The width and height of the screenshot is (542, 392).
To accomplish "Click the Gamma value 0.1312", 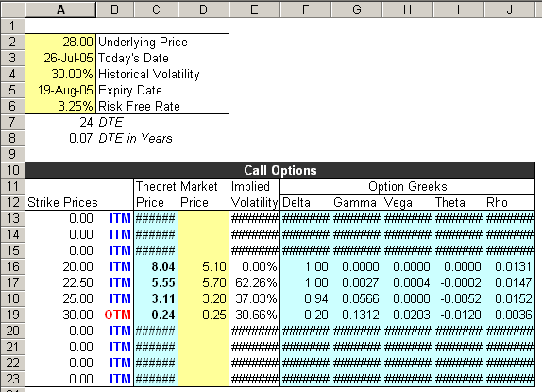I will (x=357, y=315).
